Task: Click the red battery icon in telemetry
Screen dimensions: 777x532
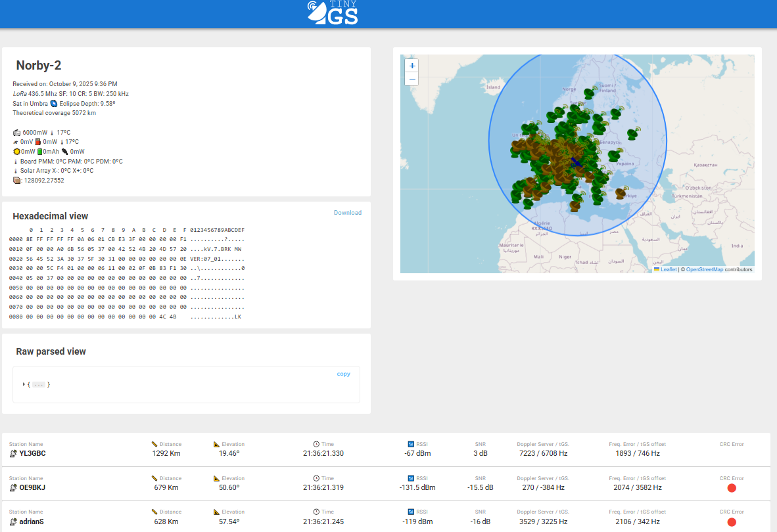Action: click(38, 142)
